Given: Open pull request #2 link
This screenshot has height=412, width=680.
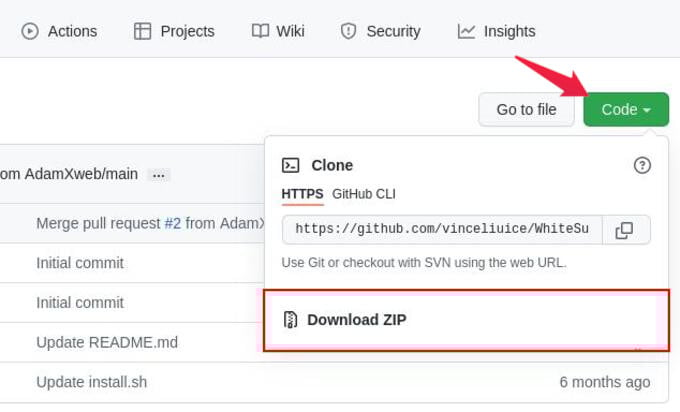Looking at the screenshot, I should point(173,223).
